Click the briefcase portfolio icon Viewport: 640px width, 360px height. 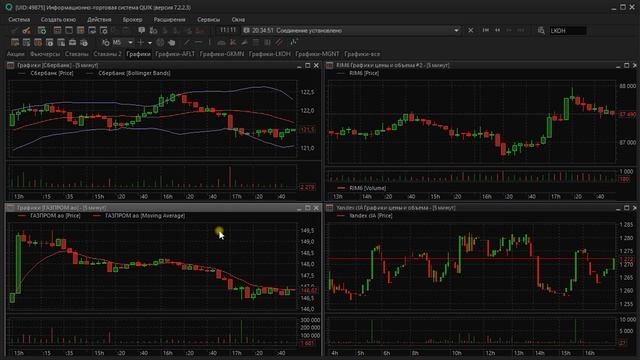click(x=72, y=42)
